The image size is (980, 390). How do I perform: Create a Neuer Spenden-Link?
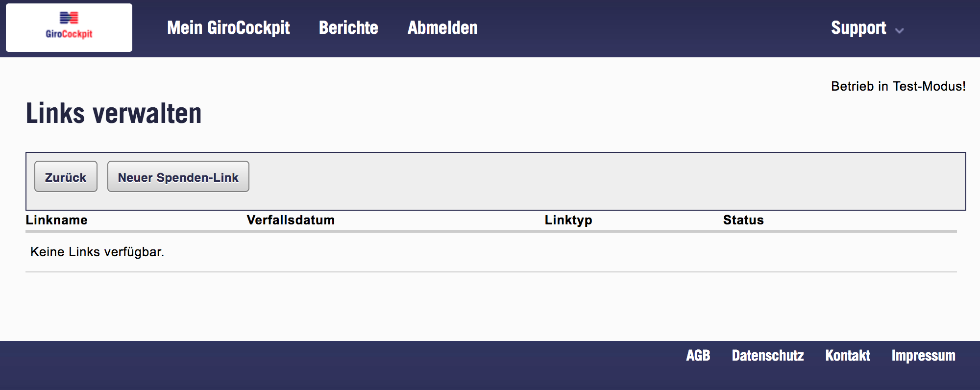[178, 177]
